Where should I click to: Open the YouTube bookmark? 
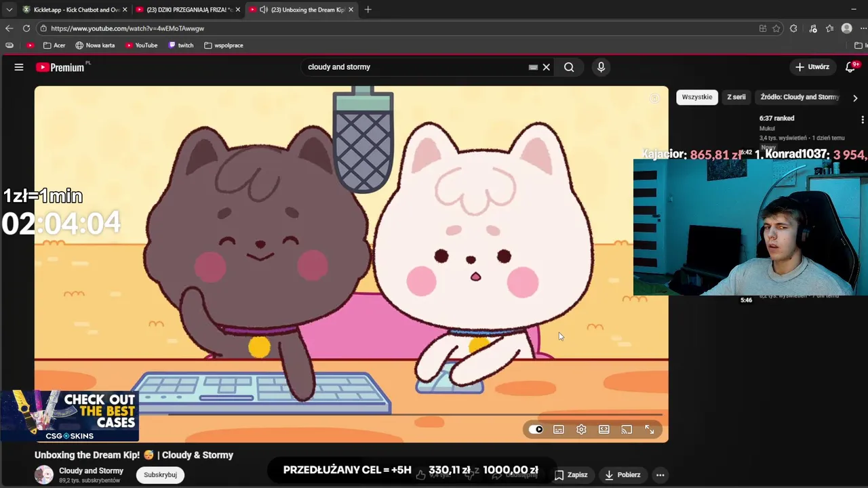(x=141, y=45)
